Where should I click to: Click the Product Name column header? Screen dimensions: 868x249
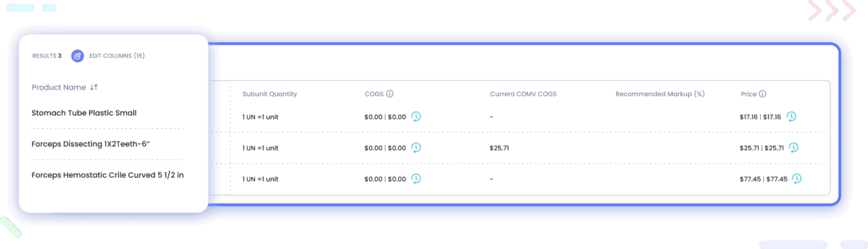pos(59,87)
